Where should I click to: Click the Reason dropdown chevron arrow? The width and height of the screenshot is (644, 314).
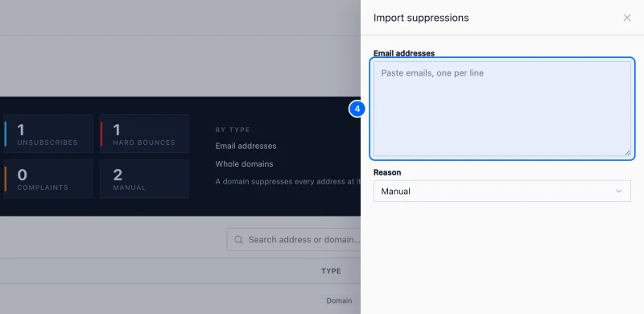618,191
